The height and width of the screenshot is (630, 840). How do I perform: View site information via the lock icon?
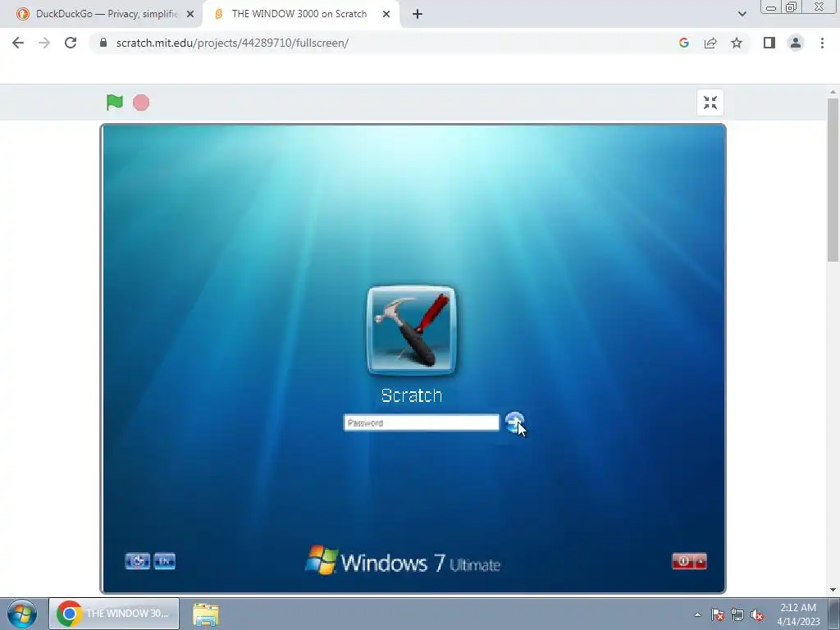104,43
